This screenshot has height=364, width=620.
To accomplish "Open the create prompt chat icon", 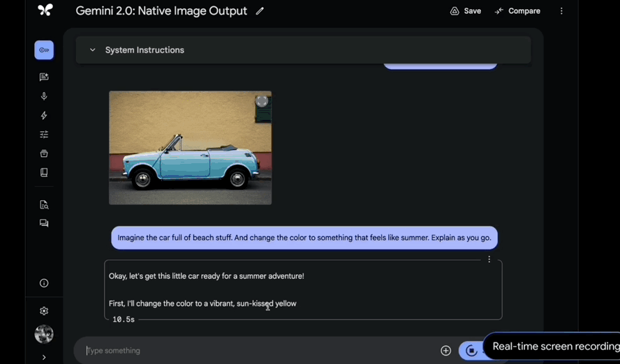I will click(44, 77).
